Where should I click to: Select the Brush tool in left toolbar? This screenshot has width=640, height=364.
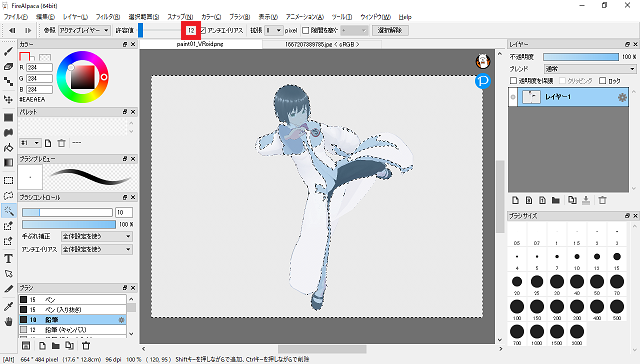[9, 52]
